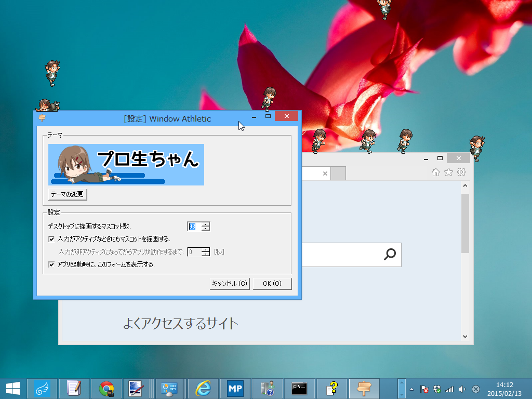Open a new tab in Internet Explorer
The image size is (532, 399).
pyautogui.click(x=338, y=174)
